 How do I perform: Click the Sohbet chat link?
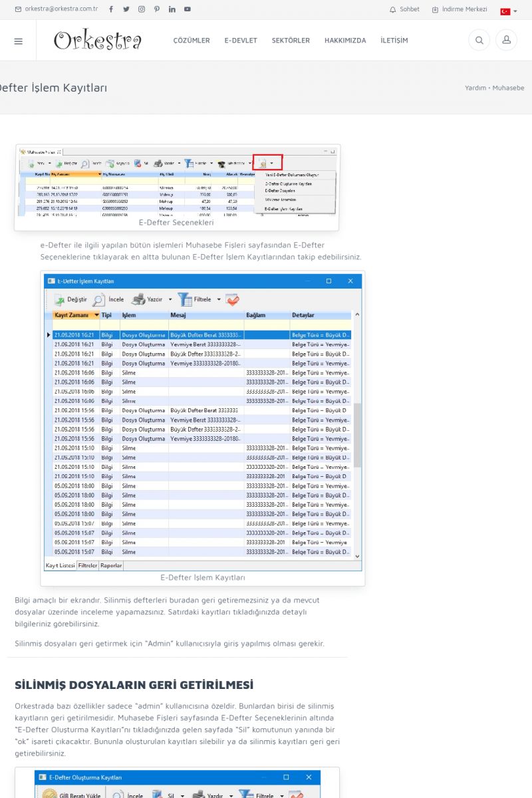click(404, 9)
